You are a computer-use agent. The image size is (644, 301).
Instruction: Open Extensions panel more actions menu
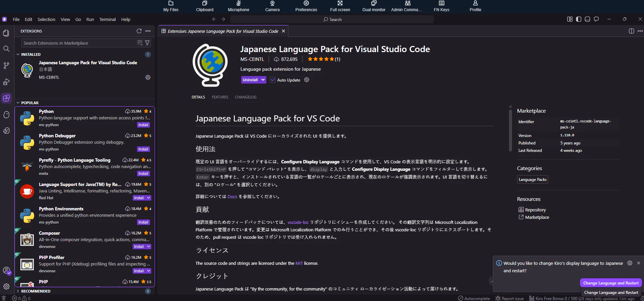[148, 31]
